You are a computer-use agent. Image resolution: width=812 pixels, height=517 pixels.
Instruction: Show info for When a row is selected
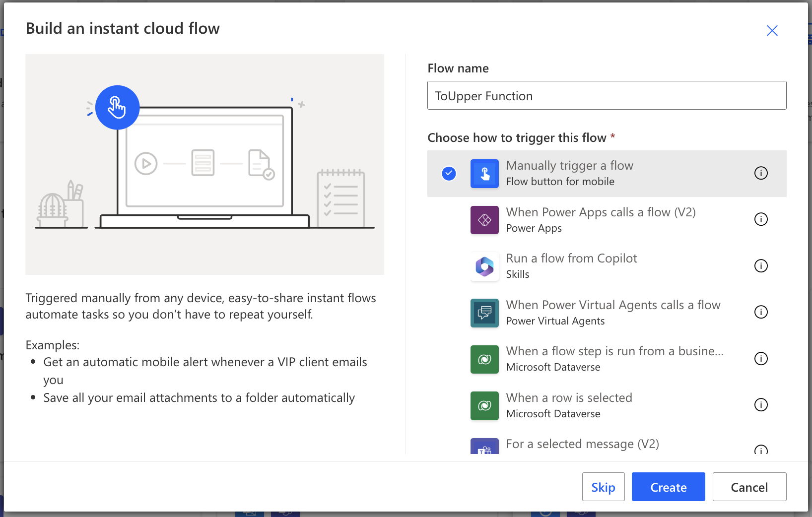[x=761, y=405]
